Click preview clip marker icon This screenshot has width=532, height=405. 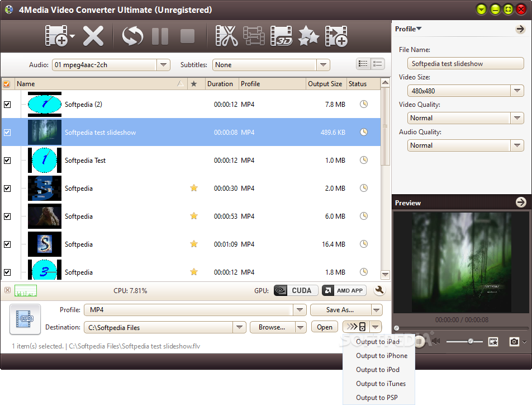point(493,341)
